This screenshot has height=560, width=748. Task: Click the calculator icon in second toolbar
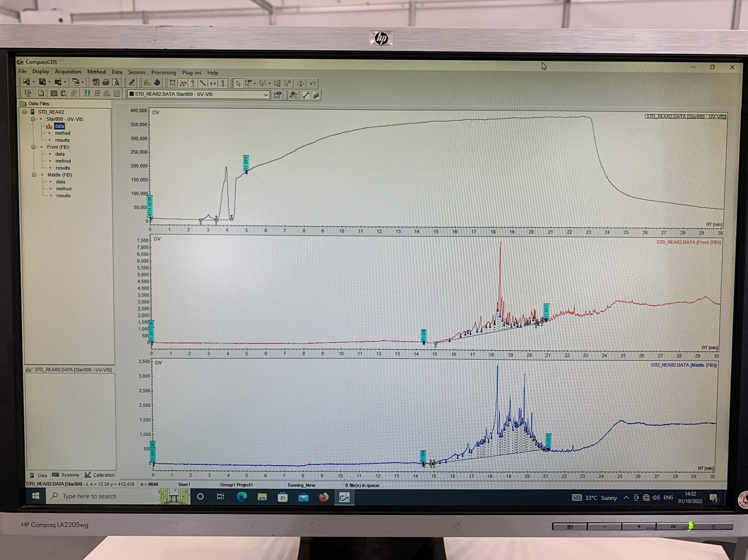pyautogui.click(x=54, y=93)
